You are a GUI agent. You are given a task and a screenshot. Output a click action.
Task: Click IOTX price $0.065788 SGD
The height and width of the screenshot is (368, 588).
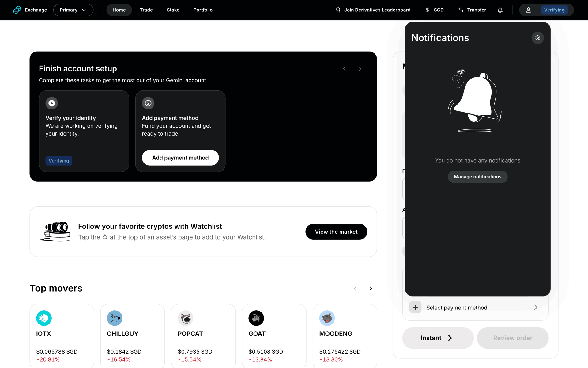pos(57,351)
